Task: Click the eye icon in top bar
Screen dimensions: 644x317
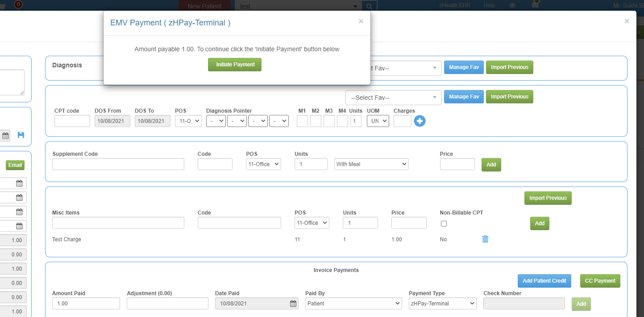Action: click(512, 5)
